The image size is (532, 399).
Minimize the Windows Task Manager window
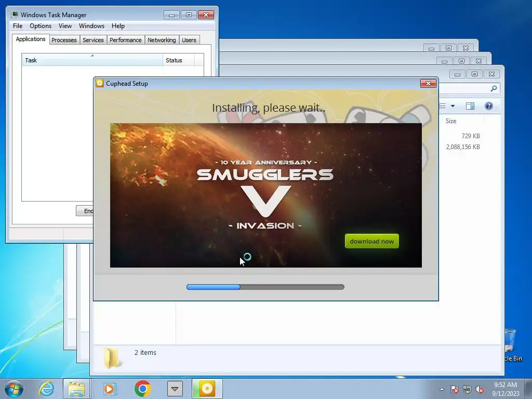(171, 15)
